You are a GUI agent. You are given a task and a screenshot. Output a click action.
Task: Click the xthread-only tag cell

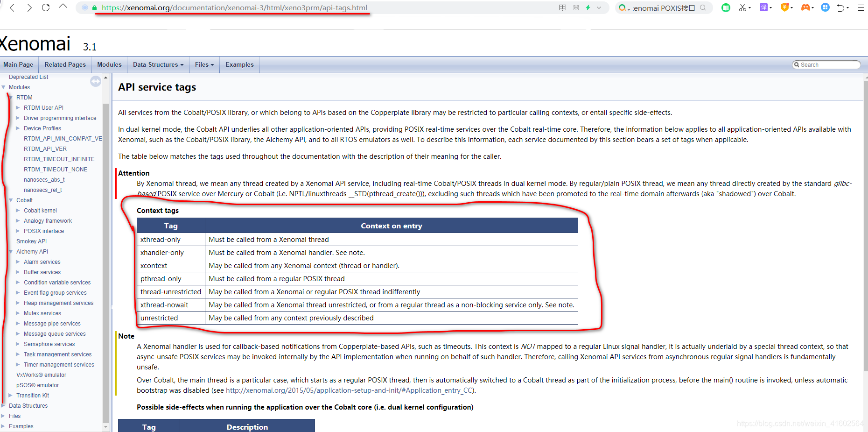tap(170, 240)
